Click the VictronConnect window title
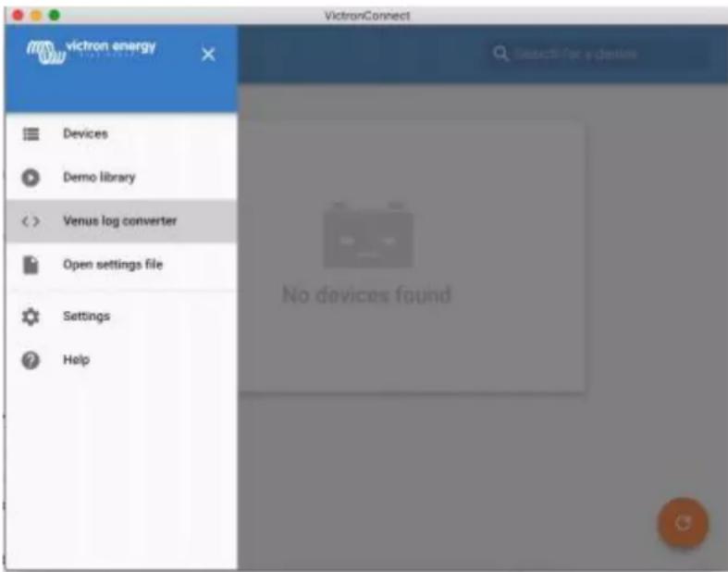This screenshot has height=572, width=728. tap(367, 16)
